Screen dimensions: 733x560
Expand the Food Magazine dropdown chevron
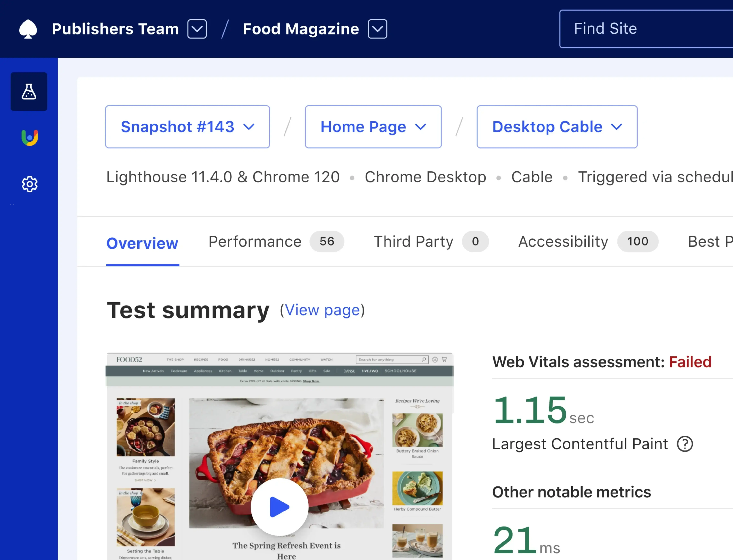[377, 29]
